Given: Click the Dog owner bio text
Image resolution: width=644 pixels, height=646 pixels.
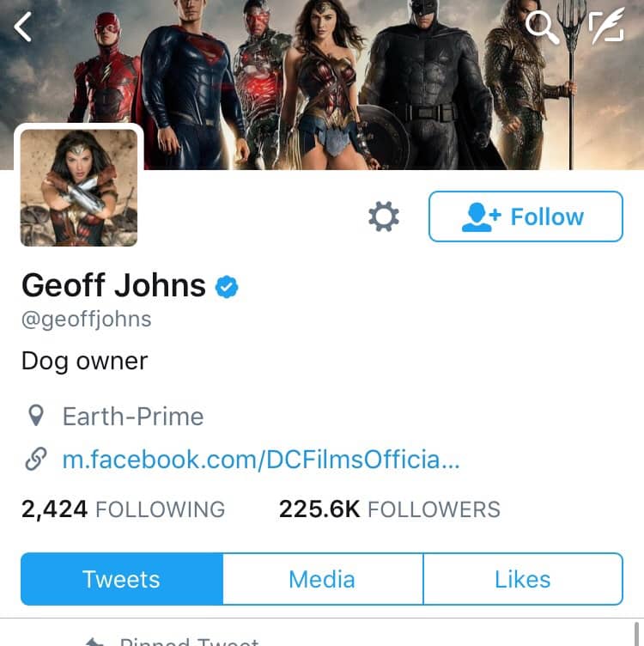Looking at the screenshot, I should pyautogui.click(x=84, y=361).
